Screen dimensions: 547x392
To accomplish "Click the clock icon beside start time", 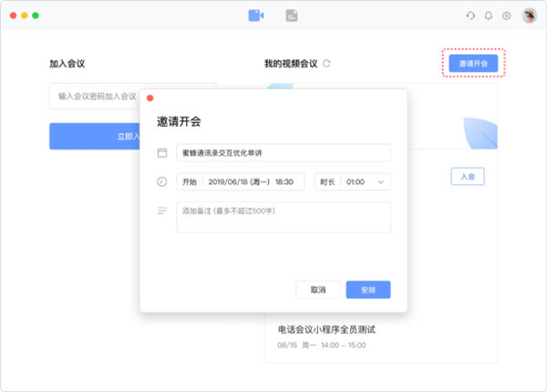I will tap(162, 181).
